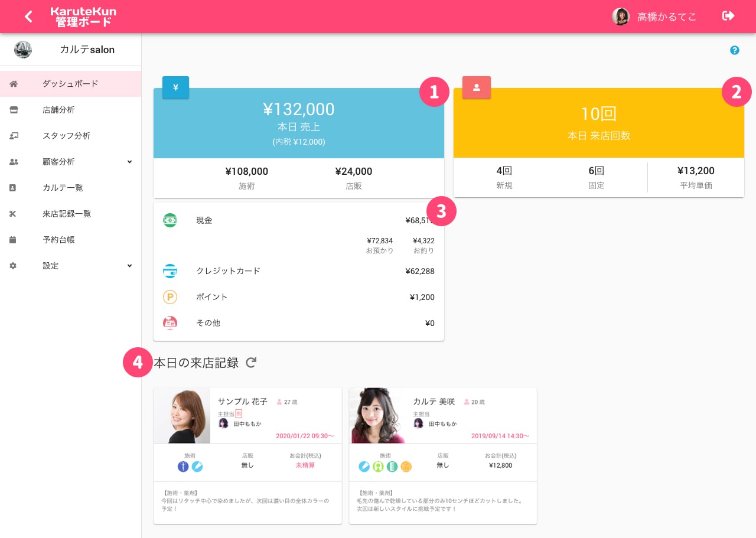Open the ダッシュボード menu item

[x=70, y=84]
